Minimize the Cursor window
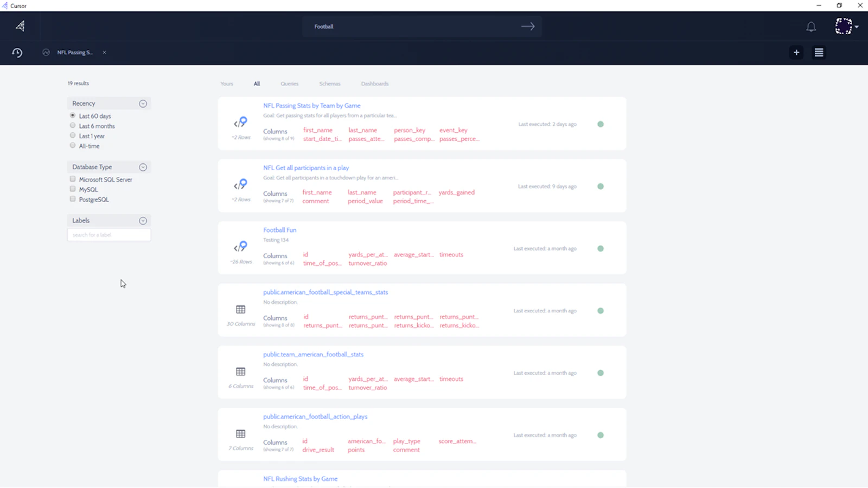The height and width of the screenshot is (488, 868). (x=819, y=5)
